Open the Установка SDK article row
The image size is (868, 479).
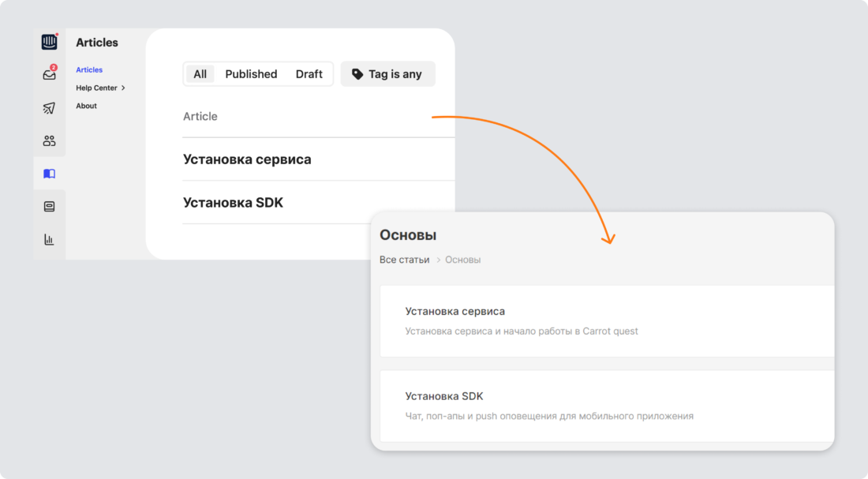tap(318, 203)
